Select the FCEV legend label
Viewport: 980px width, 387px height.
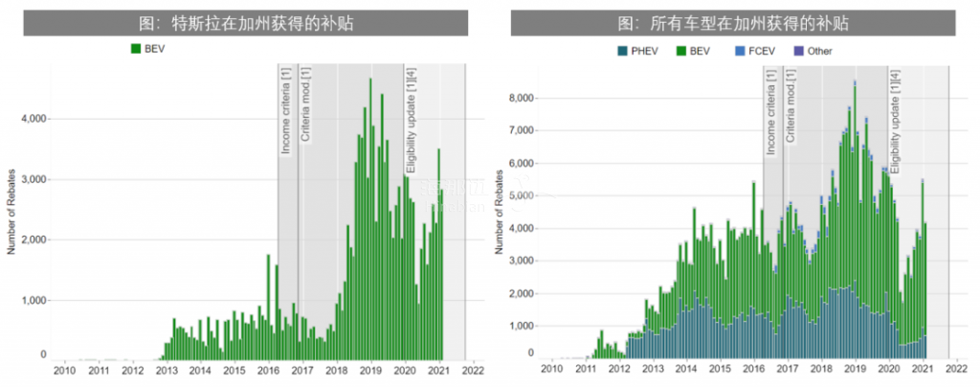point(762,52)
